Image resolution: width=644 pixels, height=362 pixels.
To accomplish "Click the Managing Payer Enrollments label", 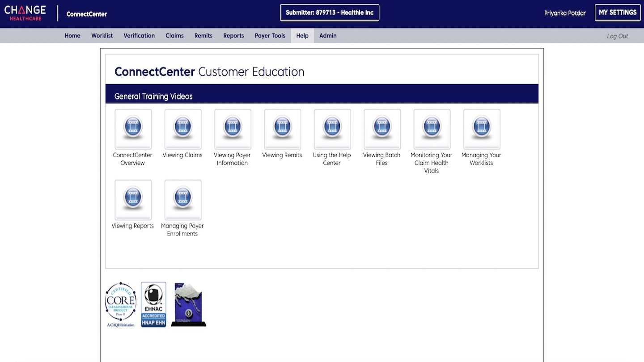I will point(182,230).
